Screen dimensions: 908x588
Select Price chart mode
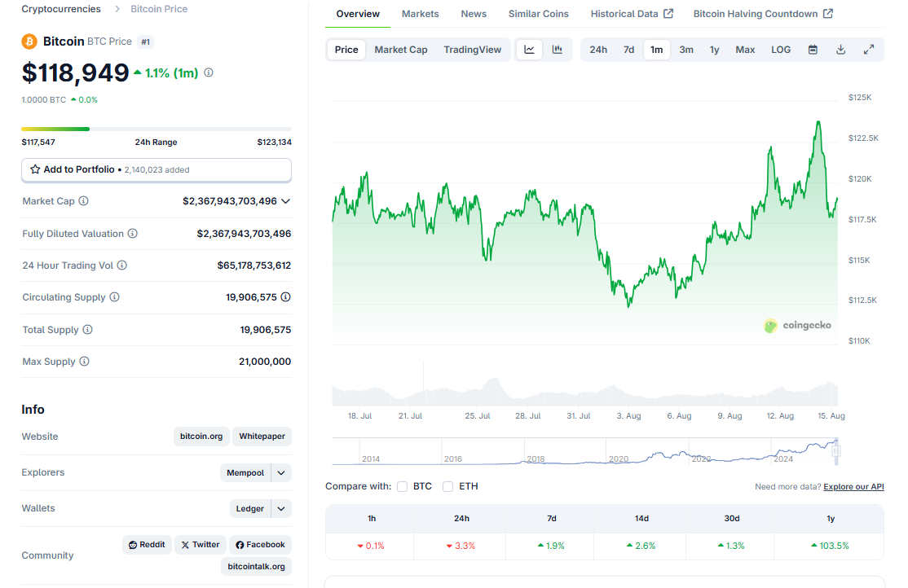coord(346,50)
